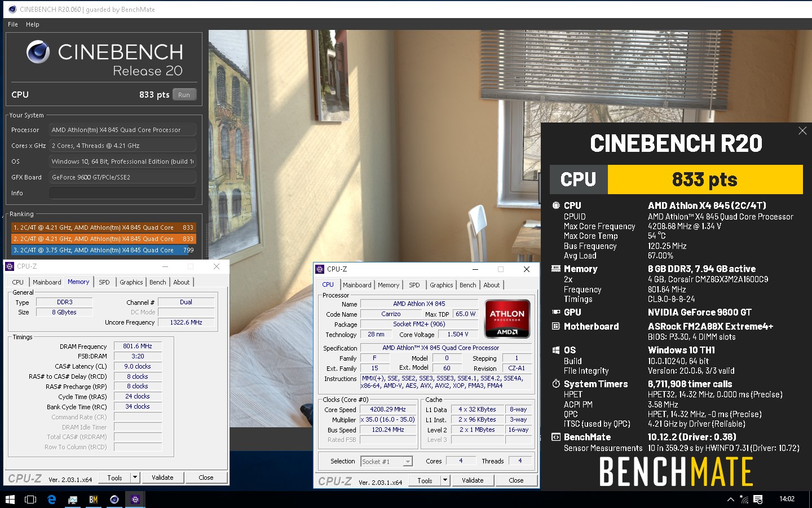The image size is (812, 508).
Task: Click the BenchMate Motherboard icon
Action: pos(556,326)
